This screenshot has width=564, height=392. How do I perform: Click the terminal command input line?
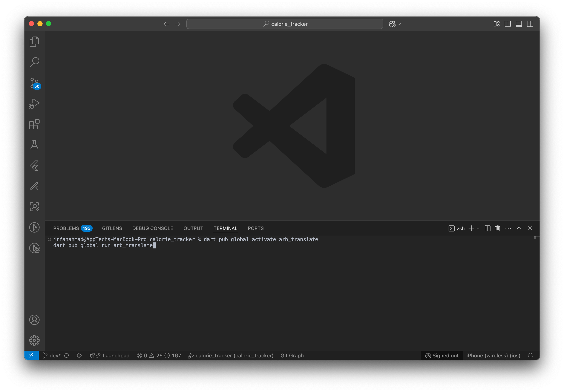pyautogui.click(x=104, y=245)
